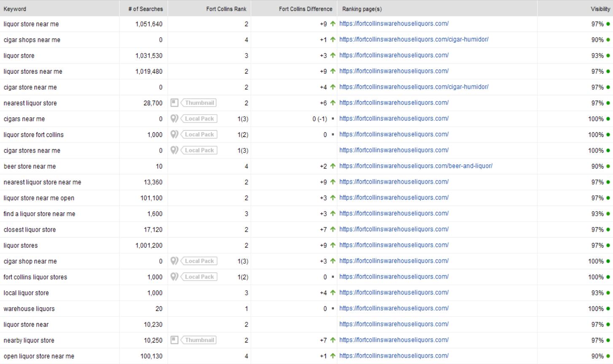
Task: Click search count 10,230 in liquor store near row
Action: [153, 324]
